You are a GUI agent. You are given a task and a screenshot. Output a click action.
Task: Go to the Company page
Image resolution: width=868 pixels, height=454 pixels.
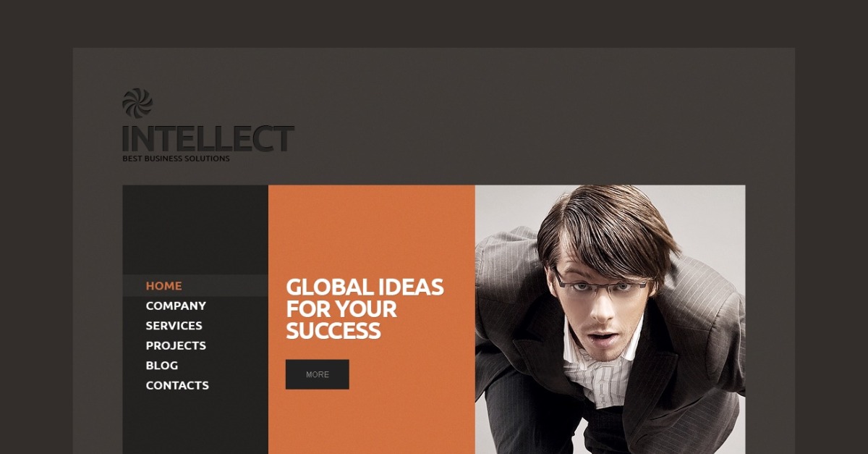click(176, 306)
